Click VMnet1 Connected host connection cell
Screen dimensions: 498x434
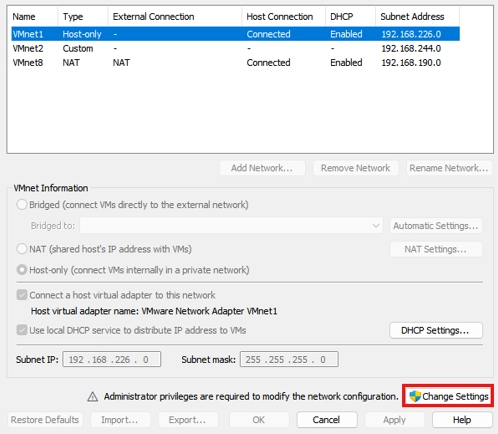pyautogui.click(x=268, y=34)
